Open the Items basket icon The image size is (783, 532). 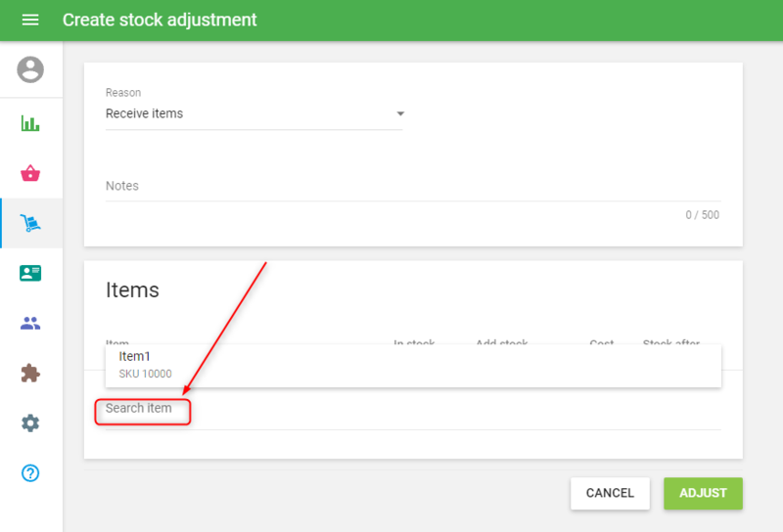click(30, 173)
